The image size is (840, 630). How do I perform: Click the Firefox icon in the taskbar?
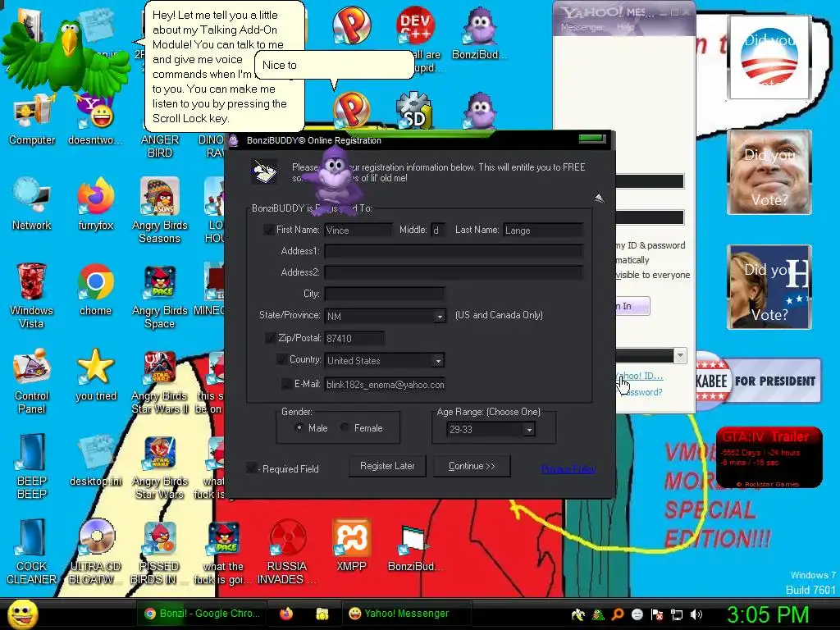[286, 614]
